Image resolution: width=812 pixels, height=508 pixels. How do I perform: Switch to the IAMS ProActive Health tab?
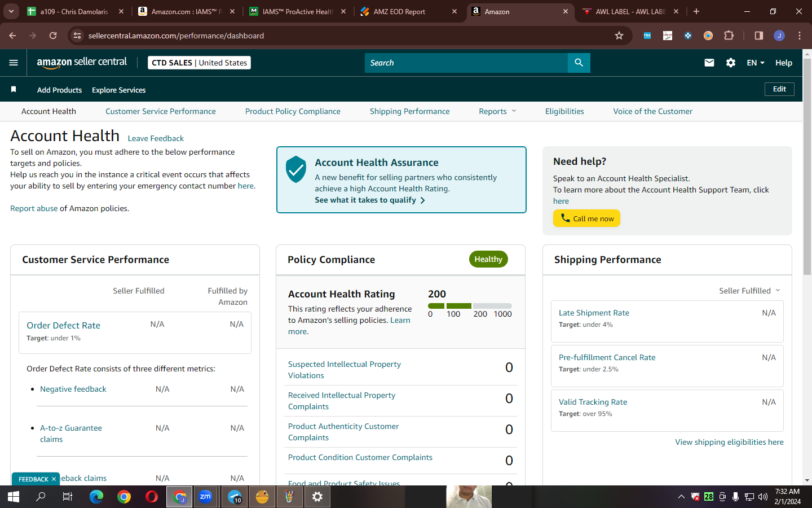pyautogui.click(x=298, y=11)
